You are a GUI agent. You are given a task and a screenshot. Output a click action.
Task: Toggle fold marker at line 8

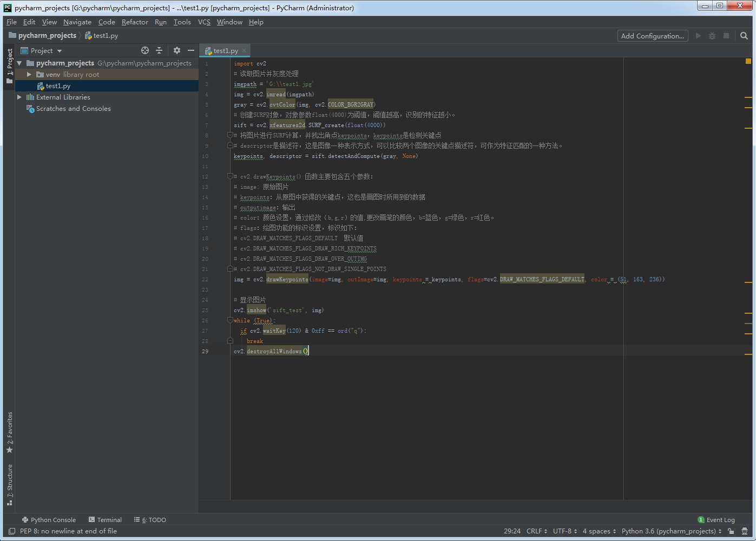pyautogui.click(x=230, y=135)
